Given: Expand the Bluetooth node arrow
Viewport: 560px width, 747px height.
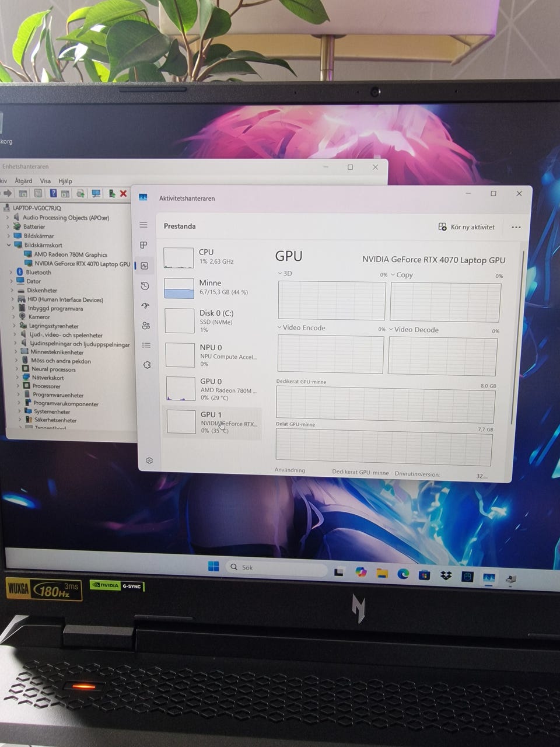Looking at the screenshot, I should (11, 272).
